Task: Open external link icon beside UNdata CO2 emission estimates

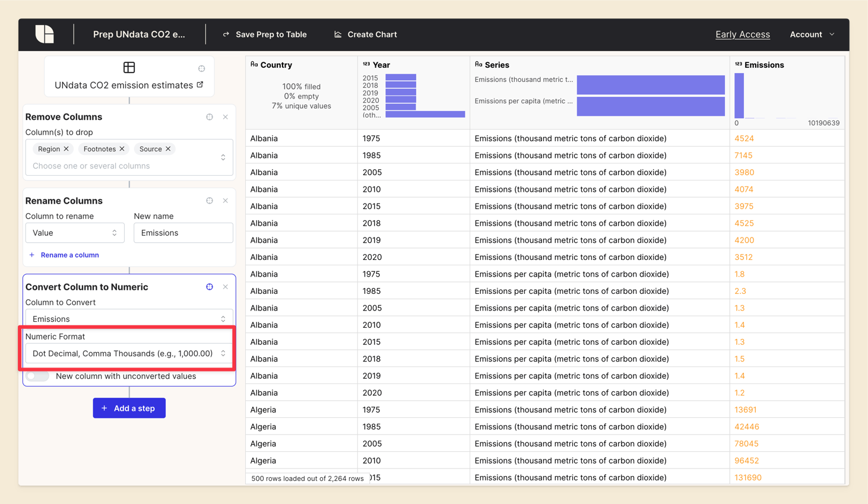Action: pos(200,85)
